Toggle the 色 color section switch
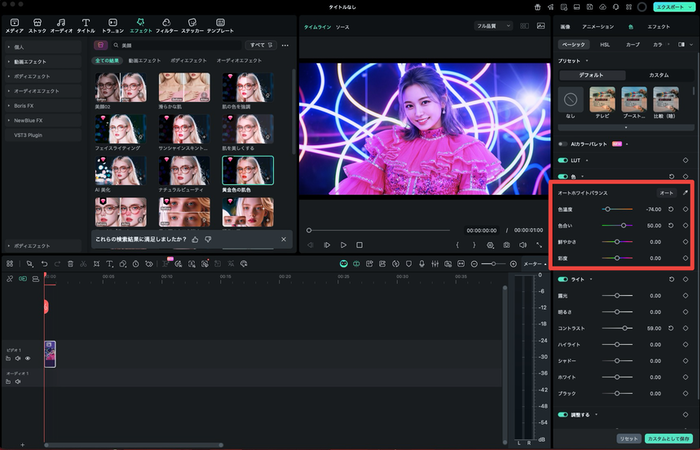Image resolution: width=700 pixels, height=450 pixels. [562, 176]
